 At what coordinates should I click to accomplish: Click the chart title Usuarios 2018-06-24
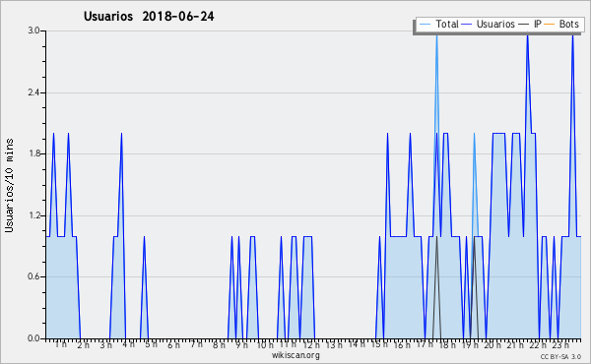coord(149,16)
